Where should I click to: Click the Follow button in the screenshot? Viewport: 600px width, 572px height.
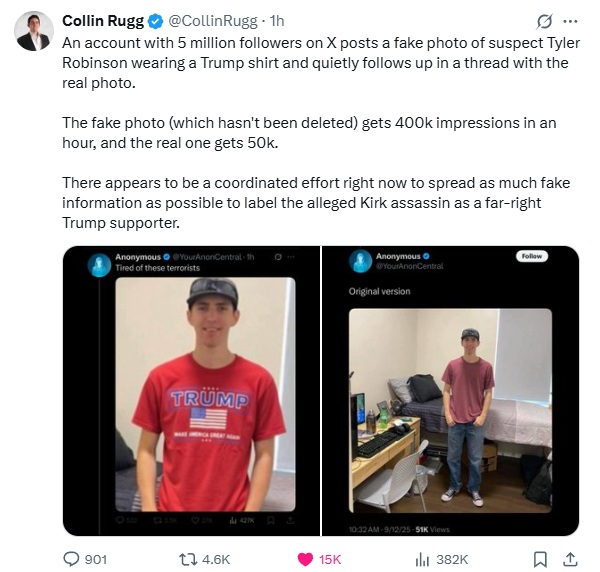coord(532,256)
